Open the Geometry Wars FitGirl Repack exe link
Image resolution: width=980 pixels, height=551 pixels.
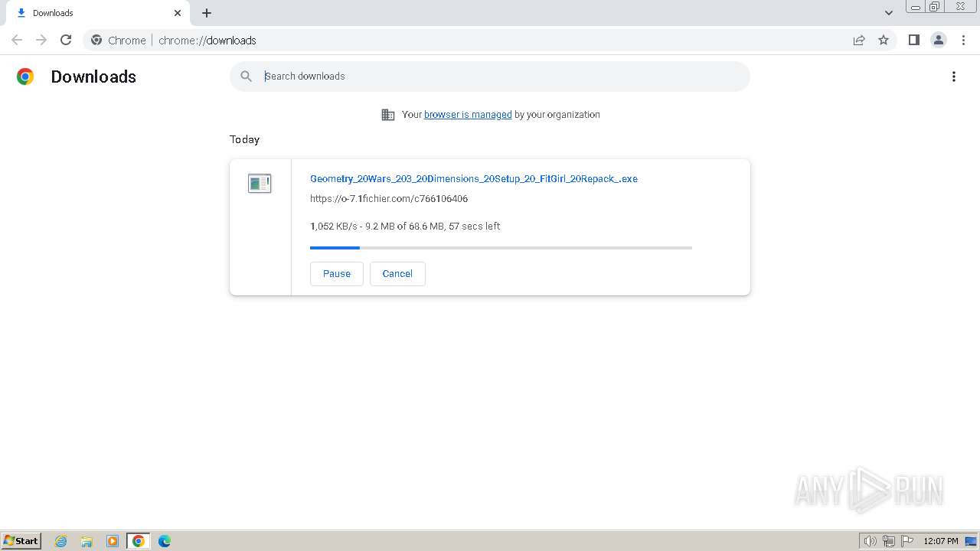474,178
